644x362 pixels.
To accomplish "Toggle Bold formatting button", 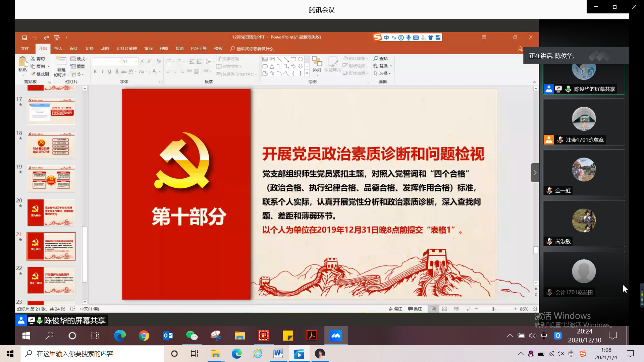I will (95, 72).
